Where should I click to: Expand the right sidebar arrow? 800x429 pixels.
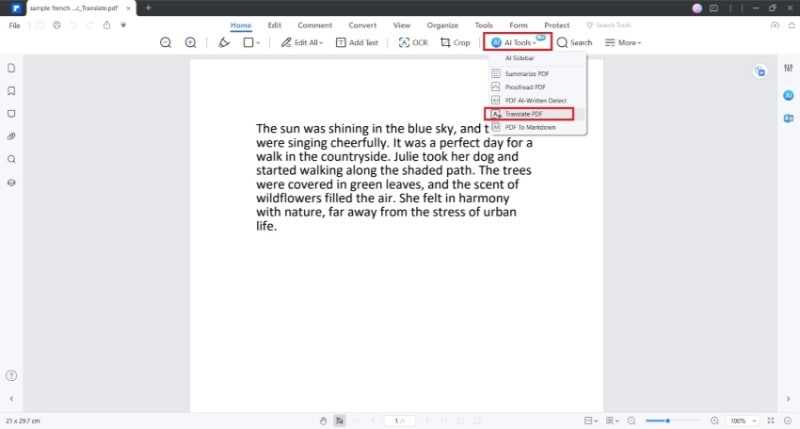(788, 399)
